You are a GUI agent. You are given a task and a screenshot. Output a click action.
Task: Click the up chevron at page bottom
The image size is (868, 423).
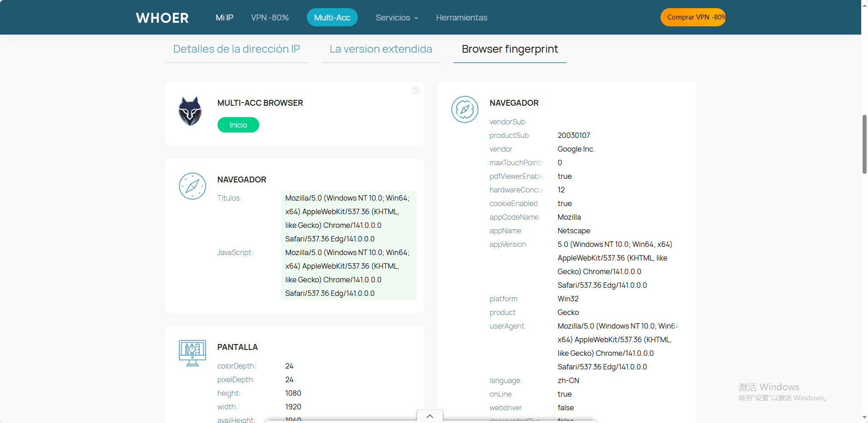coord(429,416)
